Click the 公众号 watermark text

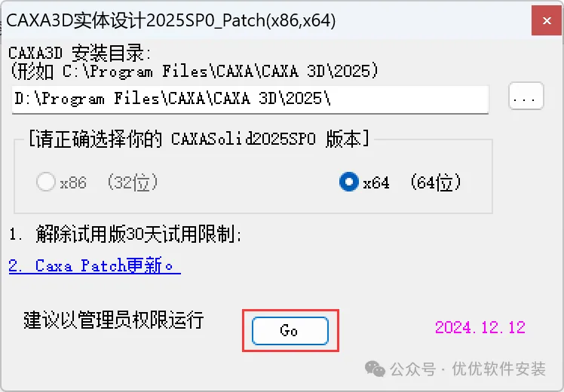coord(413,369)
